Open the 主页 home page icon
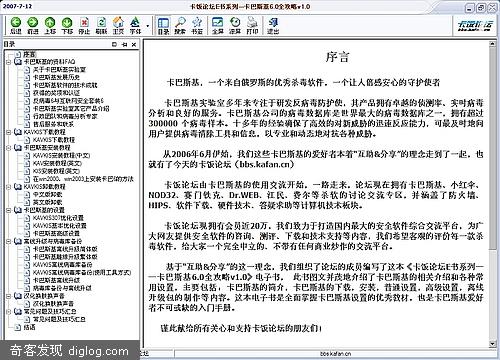The height and width of the screenshot is (360, 500). [x=118, y=26]
